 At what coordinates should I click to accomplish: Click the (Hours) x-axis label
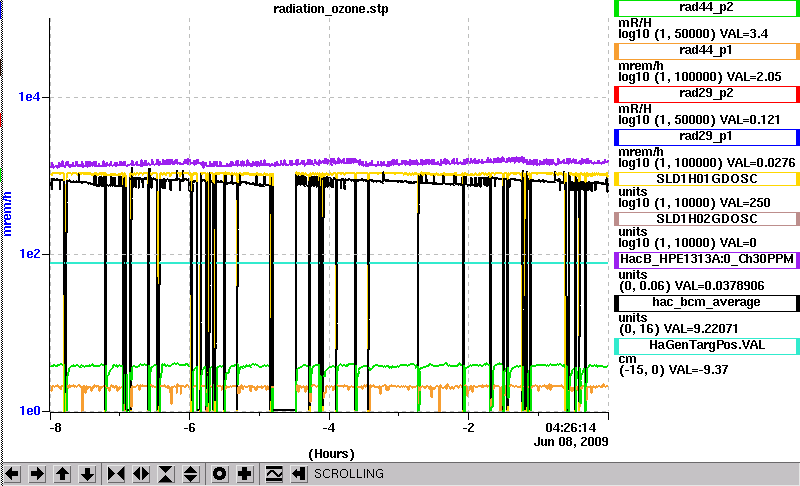(x=331, y=454)
